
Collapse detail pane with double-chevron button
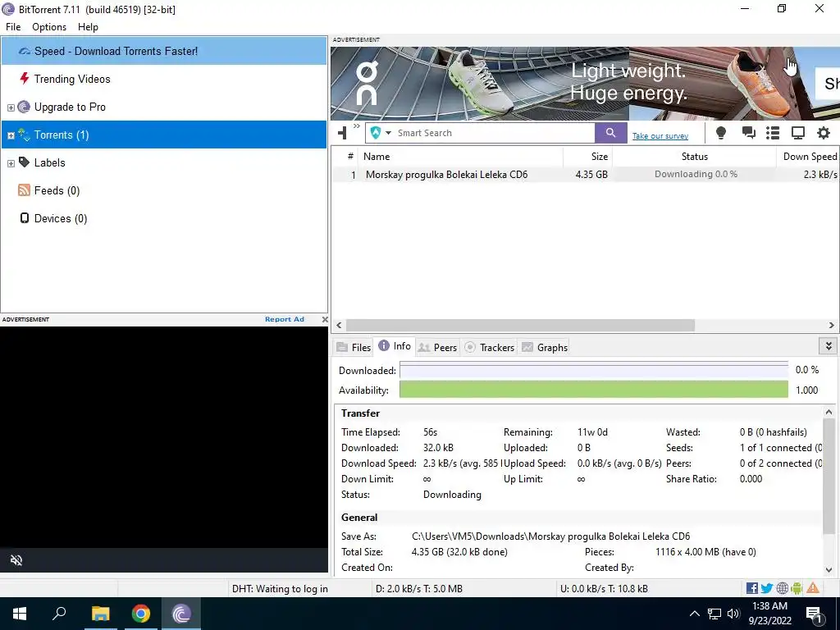[x=829, y=346]
